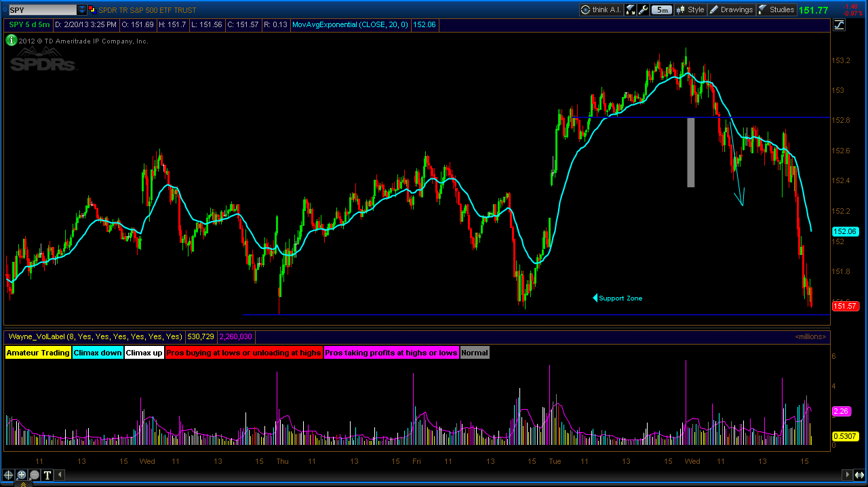Click the zoom out magnifier

[x=34, y=475]
